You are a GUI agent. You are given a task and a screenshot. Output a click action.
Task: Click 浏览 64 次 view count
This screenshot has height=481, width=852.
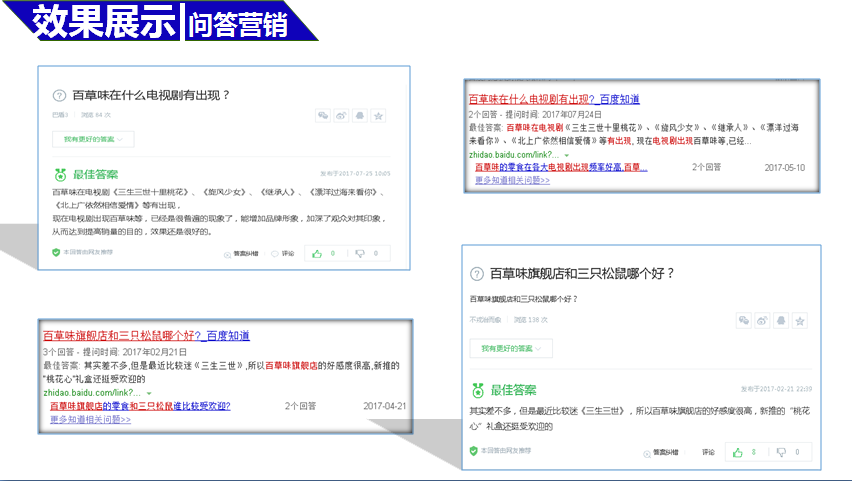click(96, 115)
